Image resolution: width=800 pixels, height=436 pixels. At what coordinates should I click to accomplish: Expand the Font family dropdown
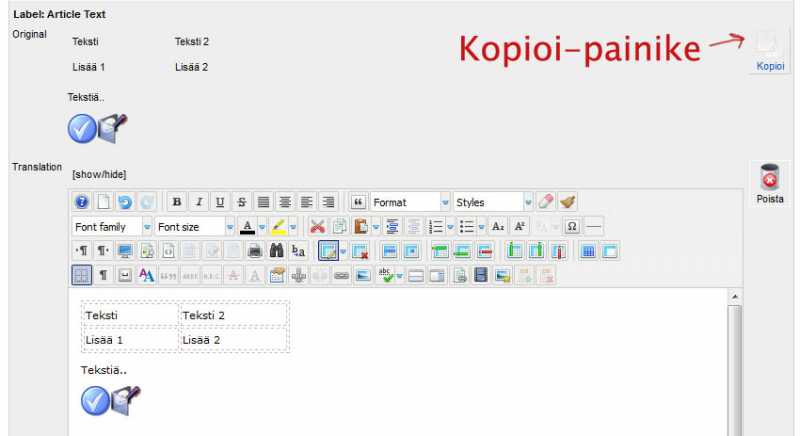(x=112, y=227)
